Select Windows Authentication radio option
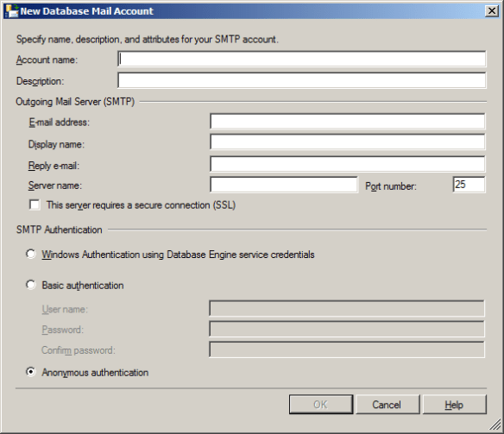The width and height of the screenshot is (504, 434). click(x=31, y=255)
